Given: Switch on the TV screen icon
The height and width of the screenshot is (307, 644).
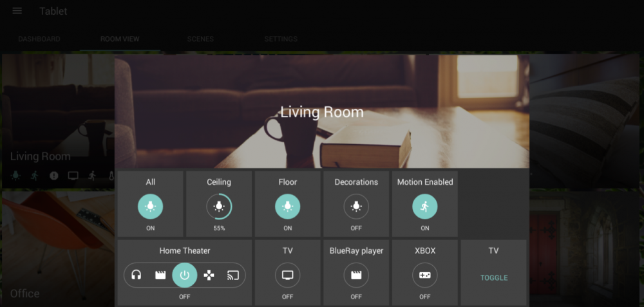Looking at the screenshot, I should [x=287, y=275].
